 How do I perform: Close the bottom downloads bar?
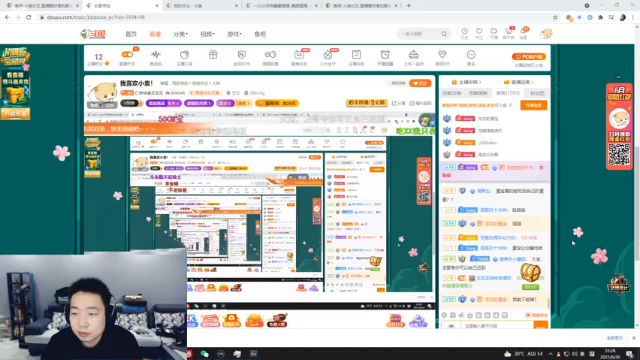(x=634, y=338)
